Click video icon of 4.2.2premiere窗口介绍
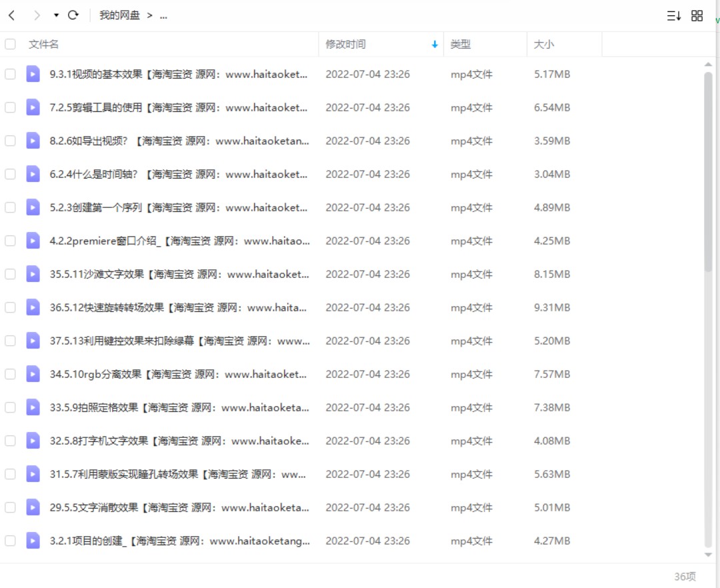 [33, 241]
